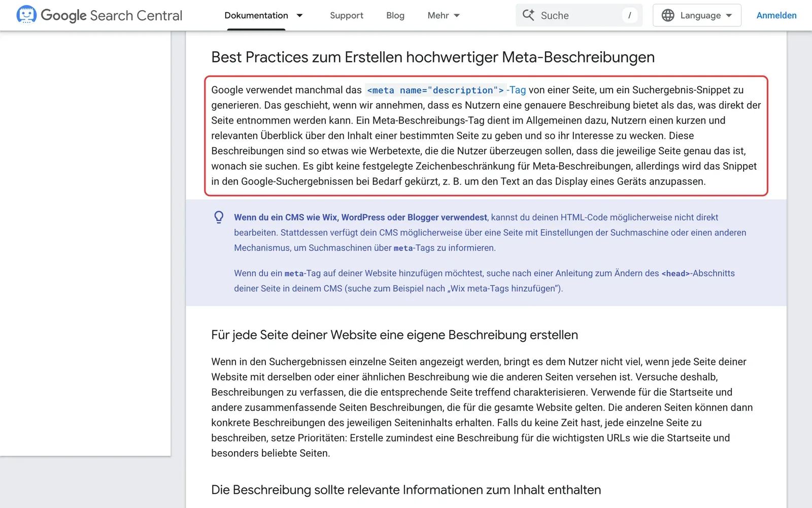This screenshot has height=508, width=812.
Task: Open the Dokumentation tab
Action: pos(256,15)
